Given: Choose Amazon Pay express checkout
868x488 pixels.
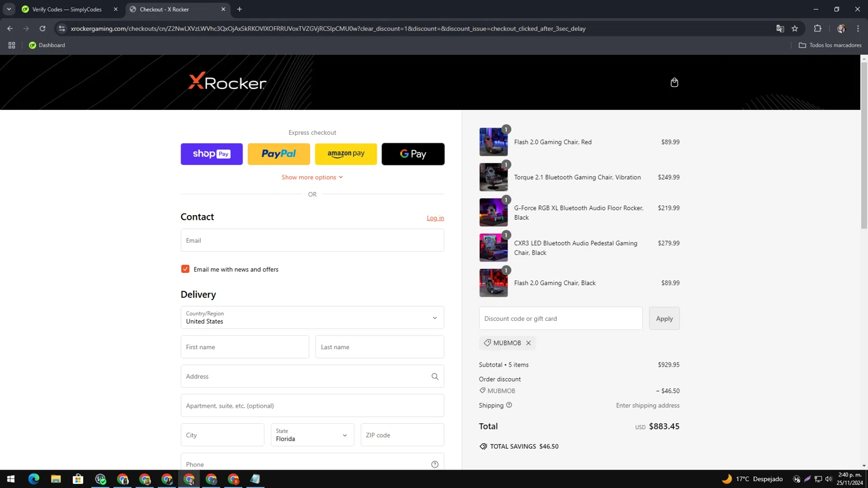Looking at the screenshot, I should 346,154.
